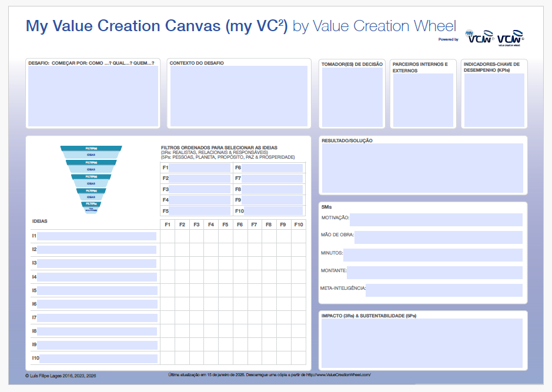Click the MÃO DE OBRA input field
Image resolution: width=552 pixels, height=392 pixels.
439,237
